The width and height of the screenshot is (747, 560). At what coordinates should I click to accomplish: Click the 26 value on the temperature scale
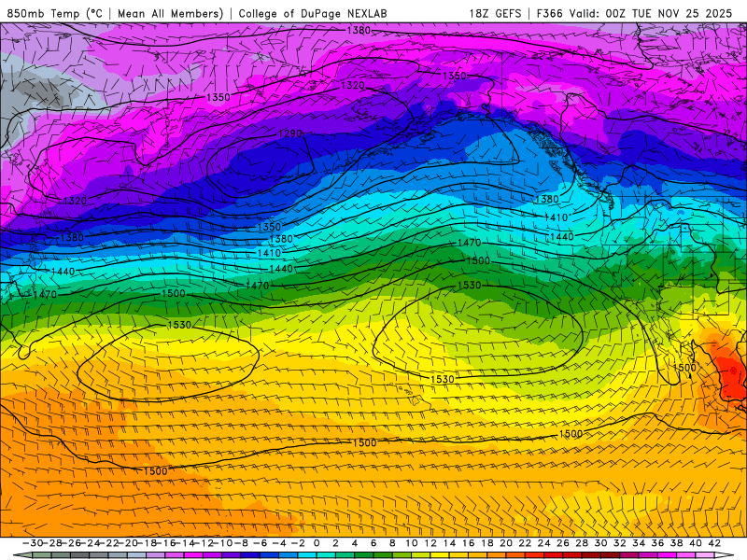click(563, 543)
